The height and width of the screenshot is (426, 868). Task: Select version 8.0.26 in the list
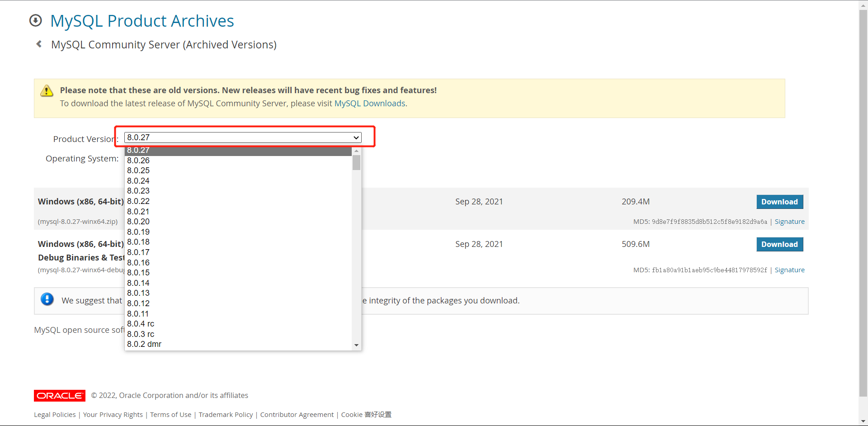238,161
